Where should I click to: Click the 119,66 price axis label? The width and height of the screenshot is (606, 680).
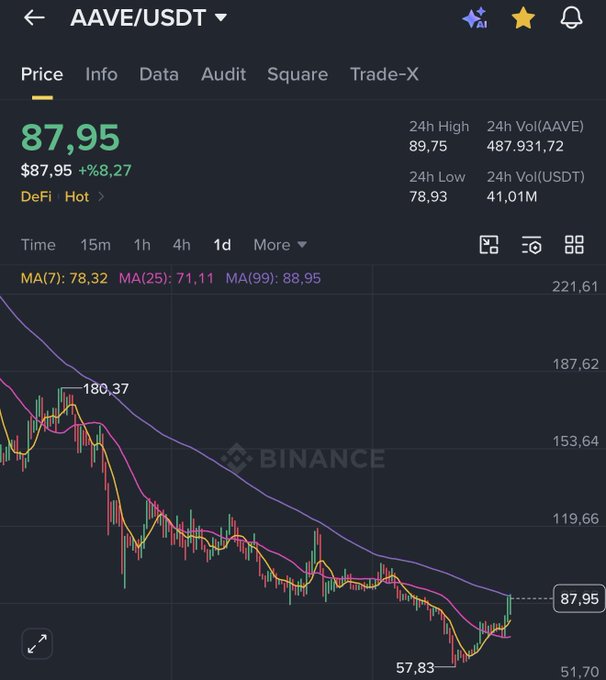(575, 518)
